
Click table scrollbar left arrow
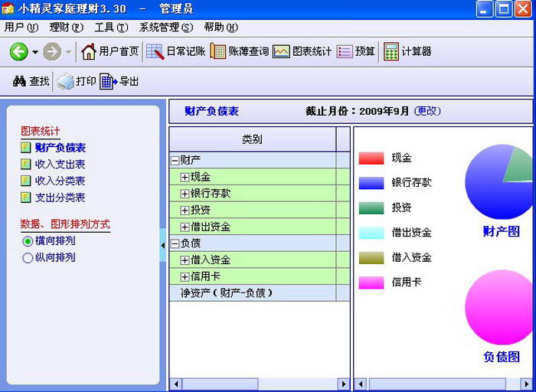pos(175,384)
